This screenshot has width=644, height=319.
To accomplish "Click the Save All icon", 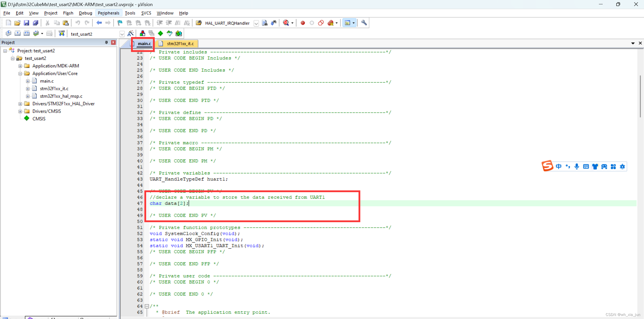I will click(36, 23).
